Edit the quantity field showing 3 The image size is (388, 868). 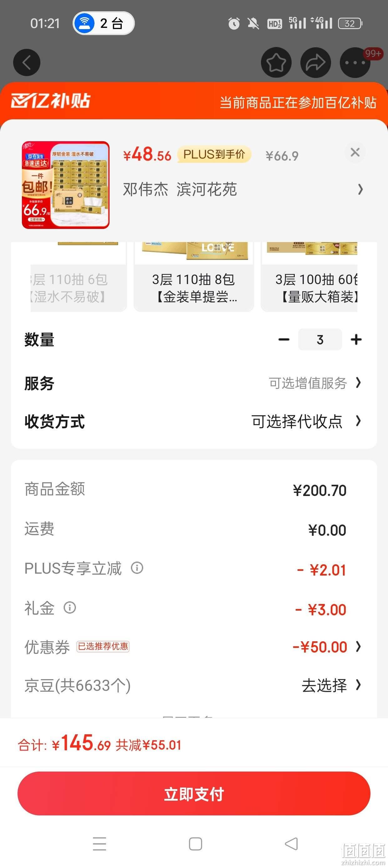320,339
